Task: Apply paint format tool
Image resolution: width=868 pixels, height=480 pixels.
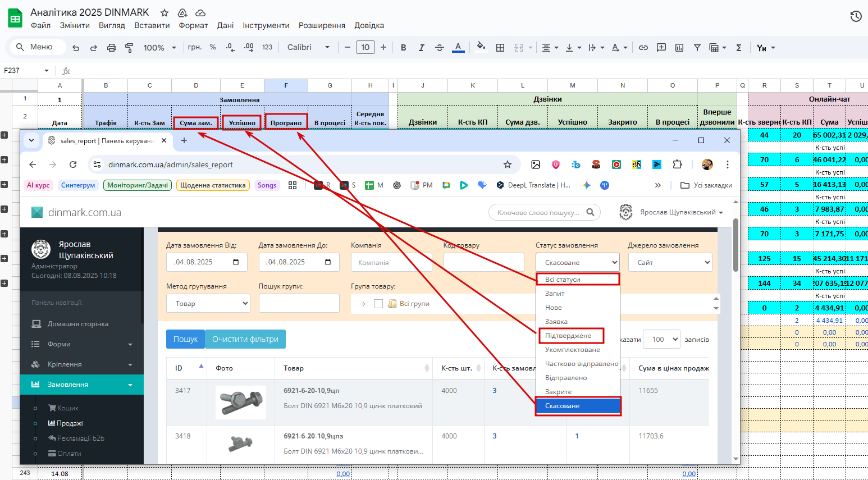Action: tap(129, 48)
